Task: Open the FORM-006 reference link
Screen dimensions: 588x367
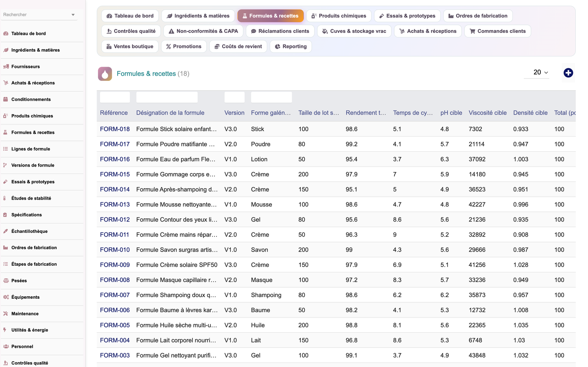Action: (115, 310)
